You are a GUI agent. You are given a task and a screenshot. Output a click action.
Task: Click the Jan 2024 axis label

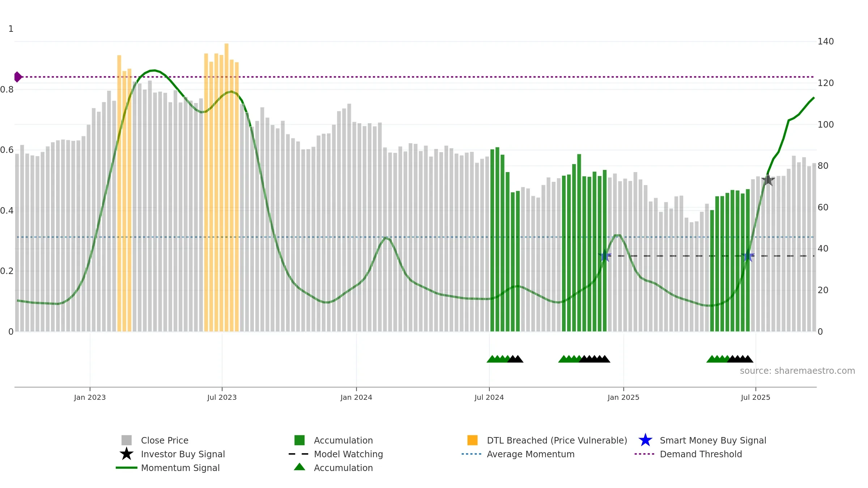tap(356, 398)
